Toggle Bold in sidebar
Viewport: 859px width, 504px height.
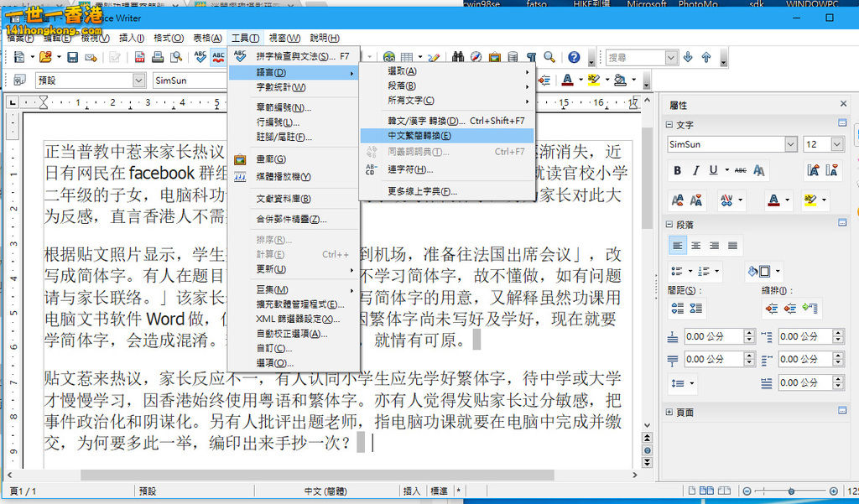click(678, 170)
